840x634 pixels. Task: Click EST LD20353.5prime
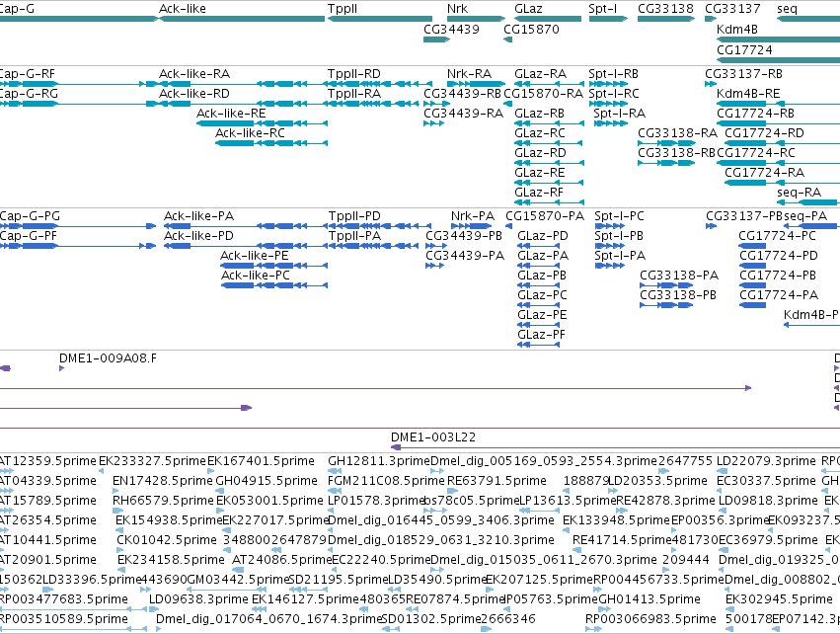pos(657,481)
